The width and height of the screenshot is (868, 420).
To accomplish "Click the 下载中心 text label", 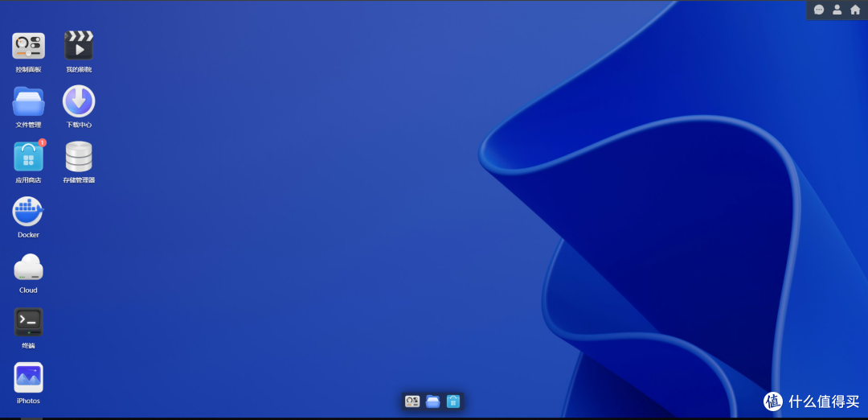I will pos(79,126).
